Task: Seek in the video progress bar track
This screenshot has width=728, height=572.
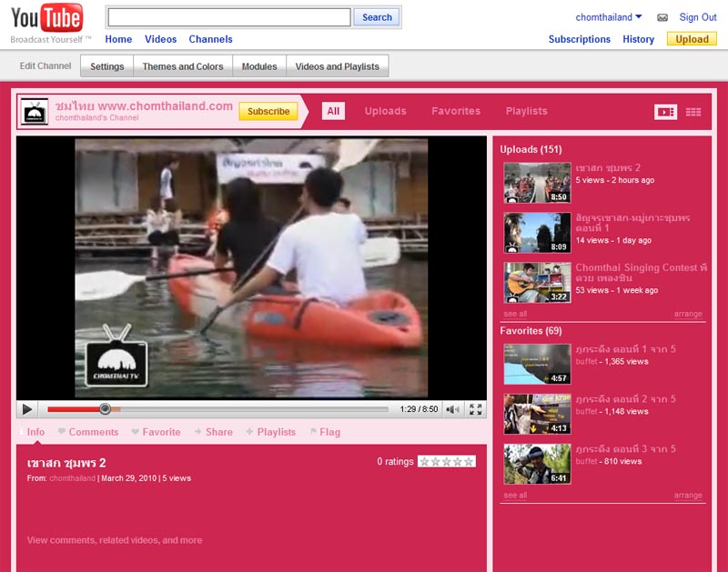Action: [x=217, y=409]
